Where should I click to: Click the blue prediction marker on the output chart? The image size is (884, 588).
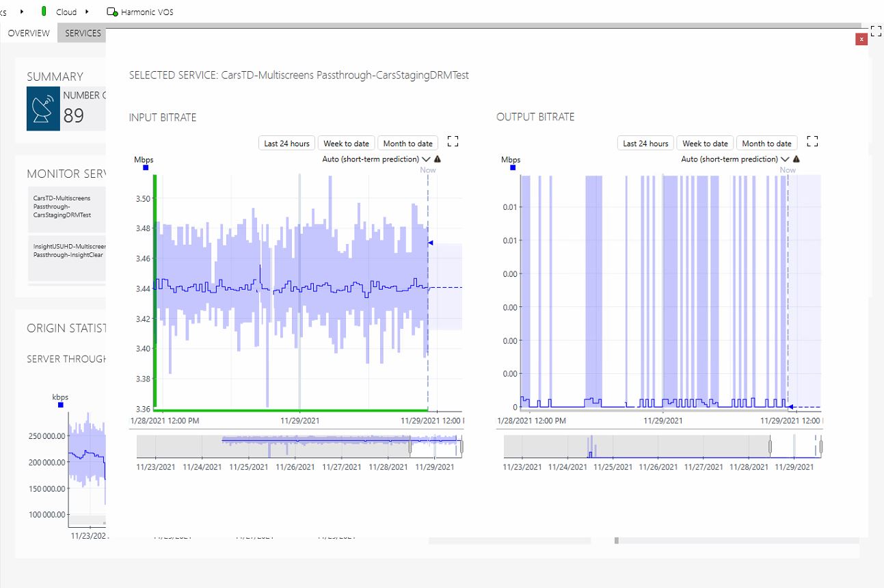click(x=791, y=407)
